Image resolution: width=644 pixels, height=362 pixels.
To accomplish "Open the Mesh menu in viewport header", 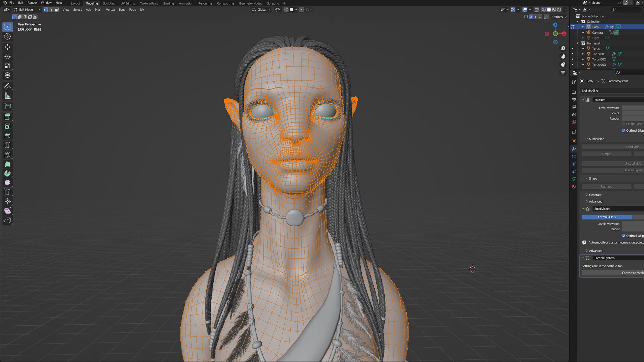I will tap(98, 10).
